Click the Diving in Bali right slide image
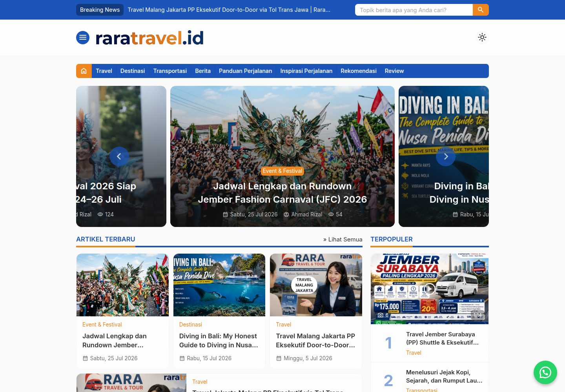Viewport: 565px width, 392px height. click(444, 156)
